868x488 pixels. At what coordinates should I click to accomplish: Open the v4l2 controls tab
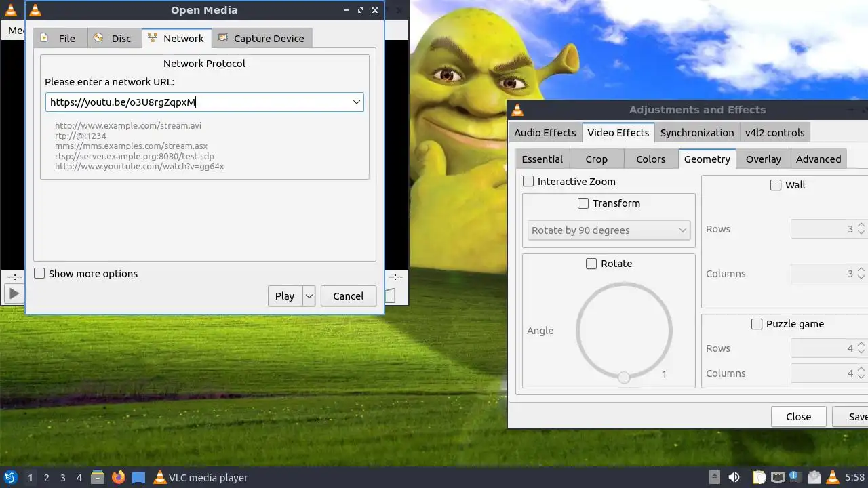[x=774, y=132]
